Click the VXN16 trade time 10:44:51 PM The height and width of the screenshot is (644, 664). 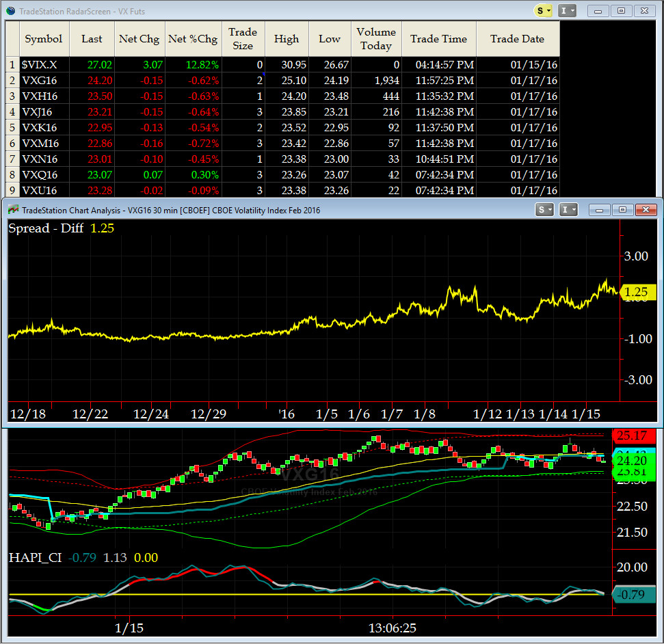[439, 159]
